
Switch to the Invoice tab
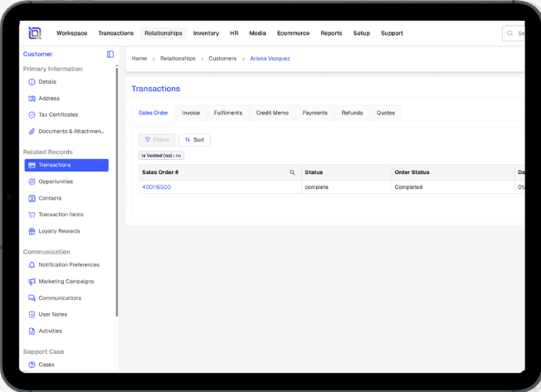tap(191, 113)
